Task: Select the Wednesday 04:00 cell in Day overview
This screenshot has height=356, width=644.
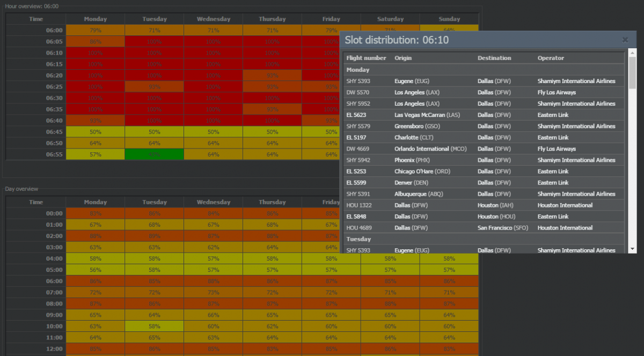Action: click(x=213, y=258)
